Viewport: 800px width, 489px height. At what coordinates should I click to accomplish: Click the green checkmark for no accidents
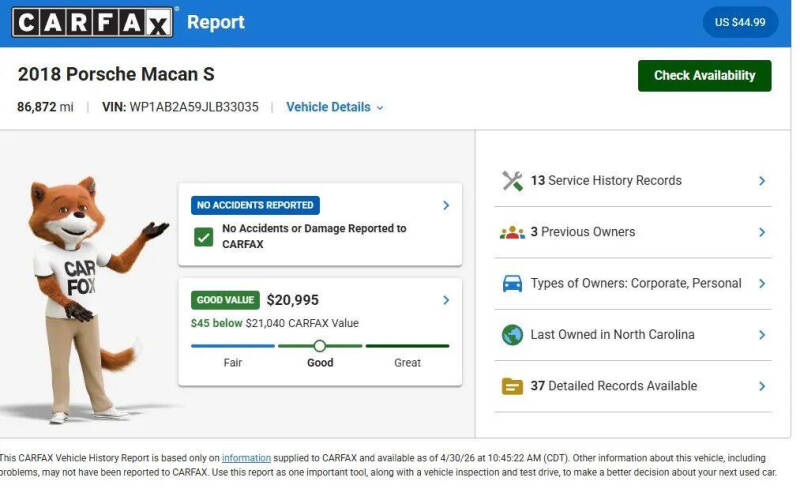[204, 237]
